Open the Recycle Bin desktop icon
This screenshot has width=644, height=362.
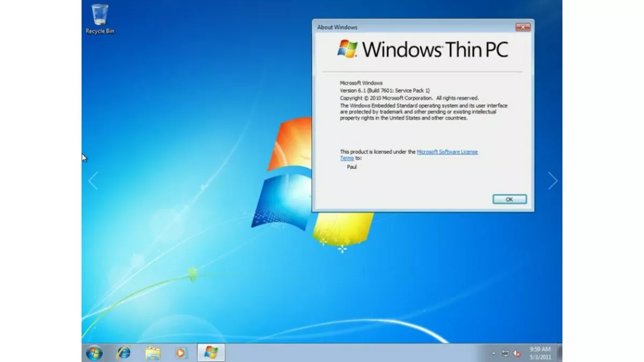pyautogui.click(x=100, y=17)
